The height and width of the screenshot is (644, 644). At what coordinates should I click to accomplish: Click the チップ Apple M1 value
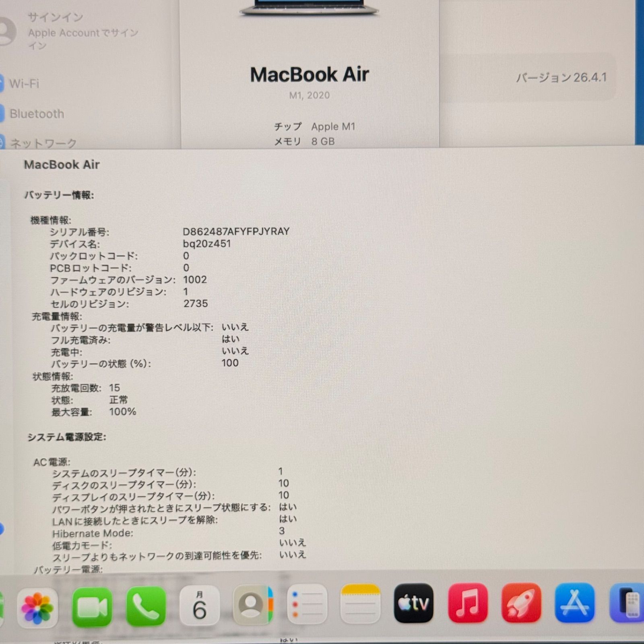click(333, 127)
